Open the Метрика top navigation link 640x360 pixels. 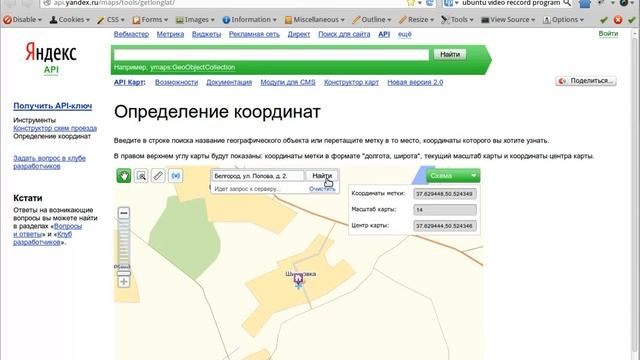click(x=170, y=34)
